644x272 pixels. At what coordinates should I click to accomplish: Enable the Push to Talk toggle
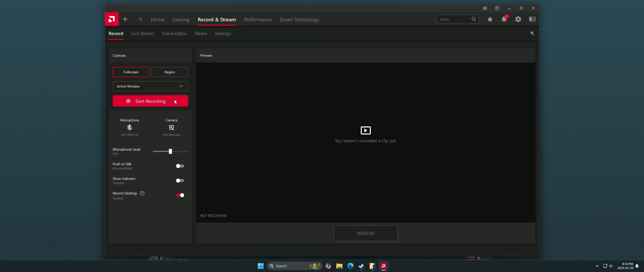click(x=180, y=166)
